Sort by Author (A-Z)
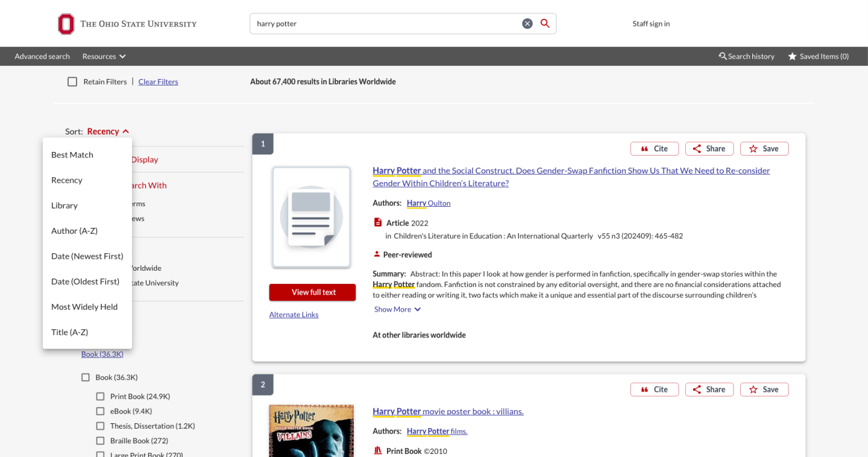 click(87, 231)
